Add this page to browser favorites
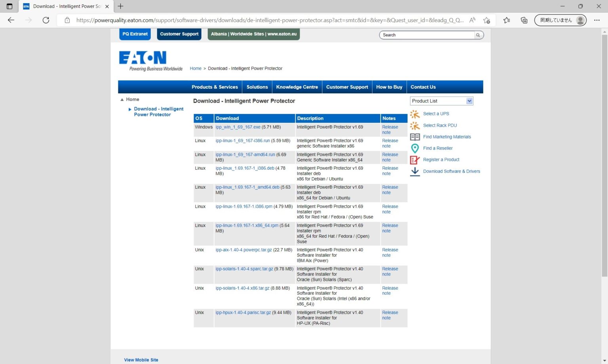The width and height of the screenshot is (608, 364). click(486, 20)
